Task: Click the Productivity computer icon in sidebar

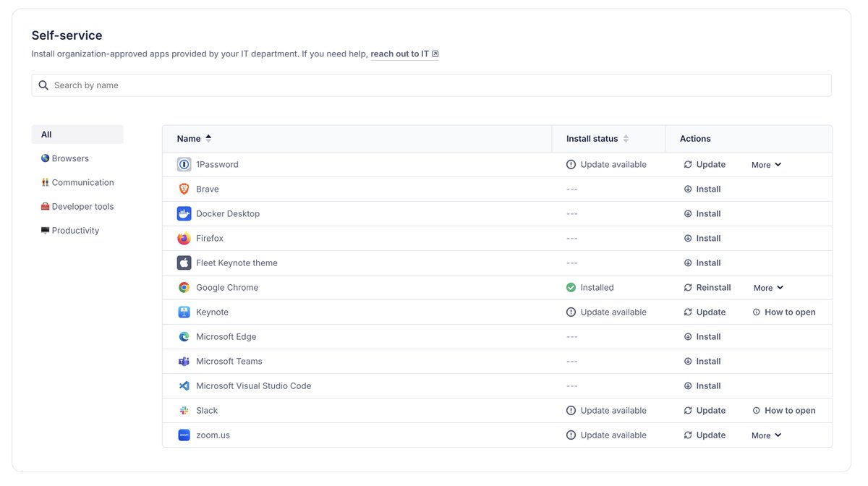Action: 46,231
